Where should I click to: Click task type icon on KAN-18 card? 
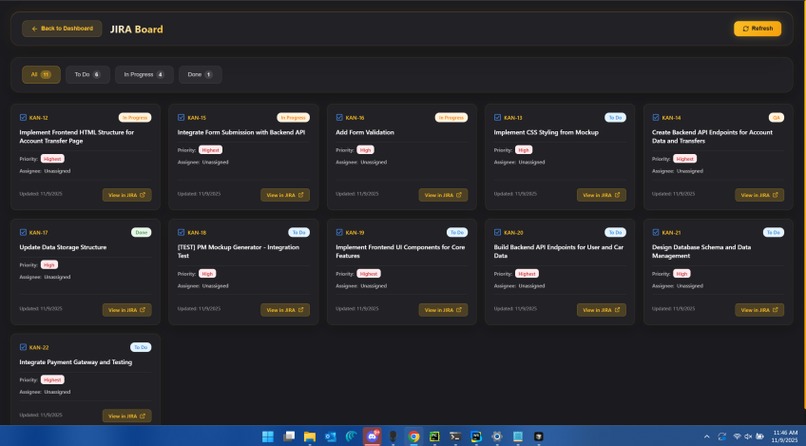click(181, 232)
